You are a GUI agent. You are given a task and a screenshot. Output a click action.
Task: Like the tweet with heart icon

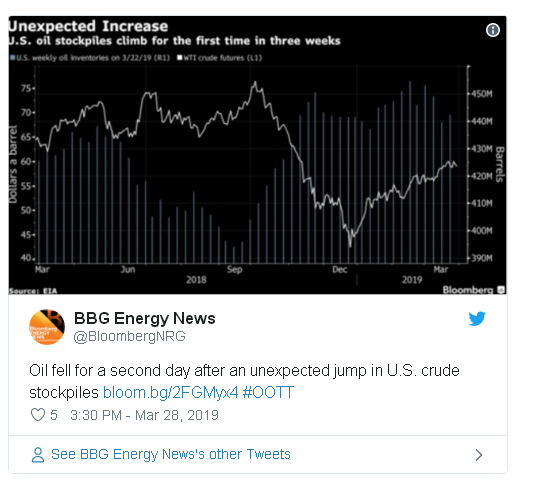tap(38, 415)
